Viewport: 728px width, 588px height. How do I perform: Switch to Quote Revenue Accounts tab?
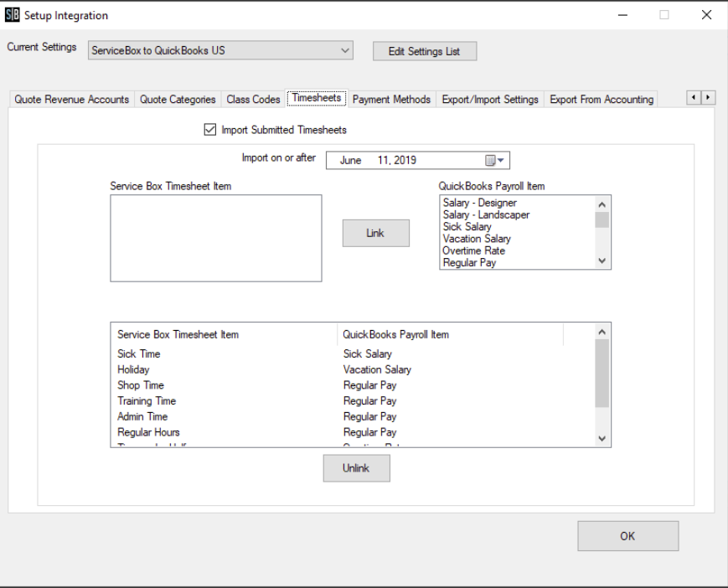[71, 100]
